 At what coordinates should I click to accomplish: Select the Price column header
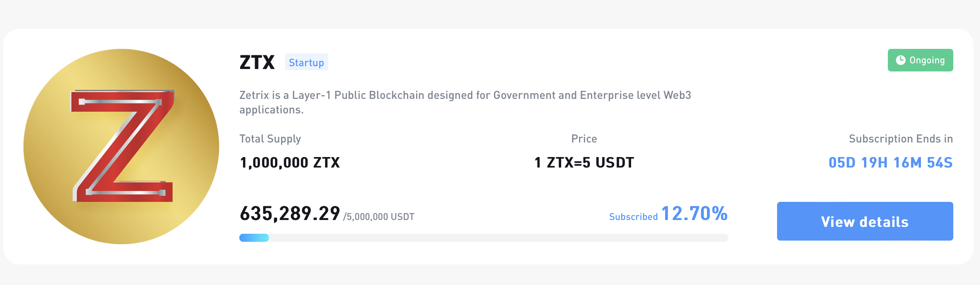coord(583,138)
